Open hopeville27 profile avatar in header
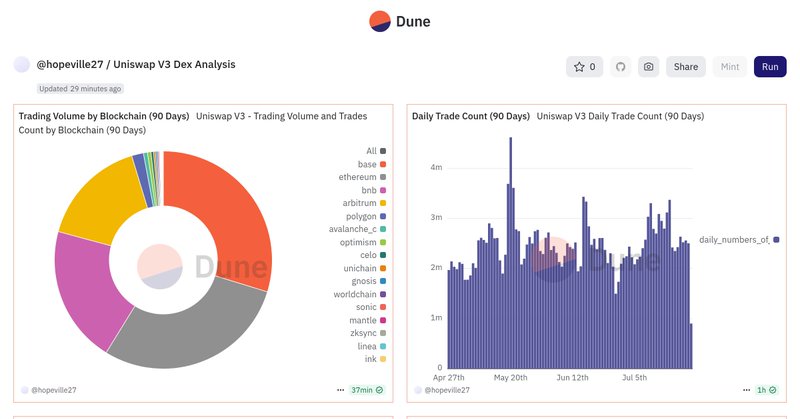 (21, 65)
